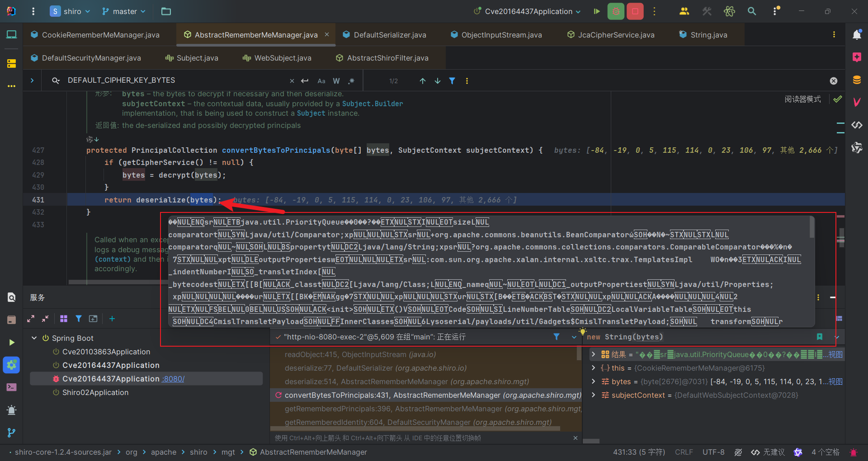Add a service with the plus icon
Image resolution: width=868 pixels, height=461 pixels.
(112, 319)
